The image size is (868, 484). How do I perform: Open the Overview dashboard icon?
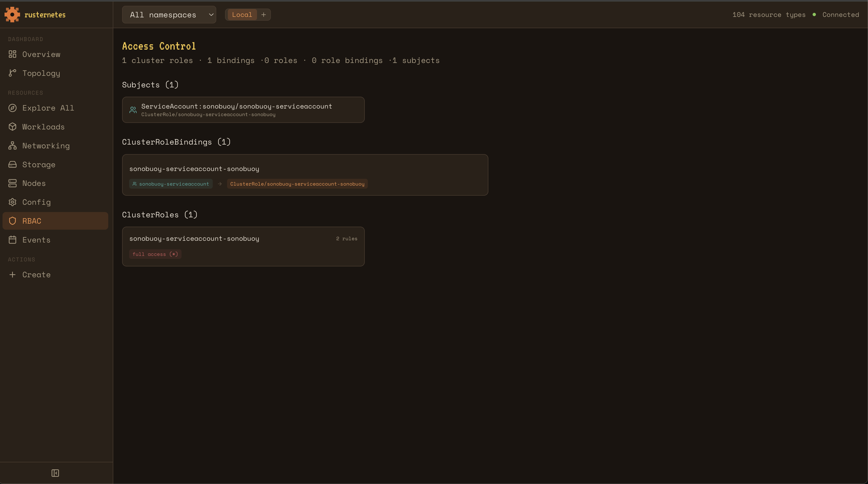tap(13, 54)
